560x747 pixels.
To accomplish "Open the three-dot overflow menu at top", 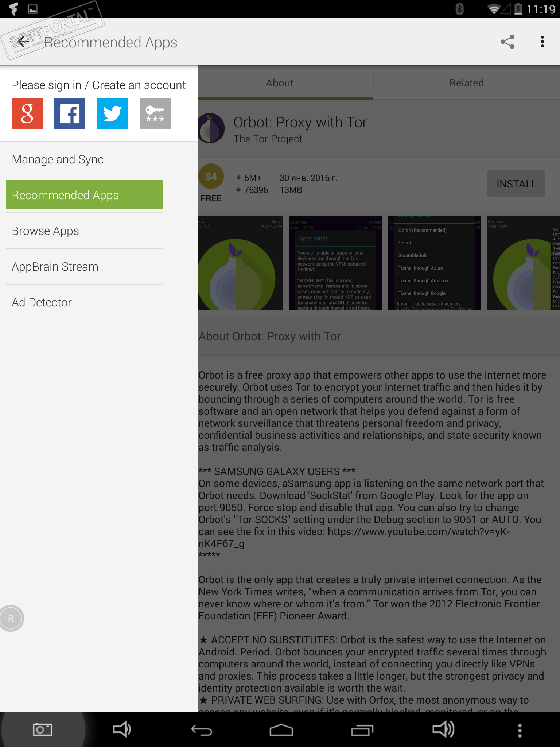I will pyautogui.click(x=542, y=42).
